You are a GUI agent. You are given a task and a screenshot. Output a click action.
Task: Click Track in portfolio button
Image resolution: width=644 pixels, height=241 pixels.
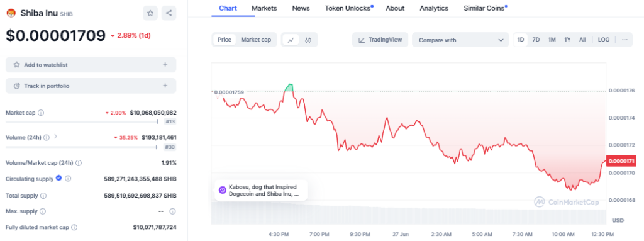91,86
